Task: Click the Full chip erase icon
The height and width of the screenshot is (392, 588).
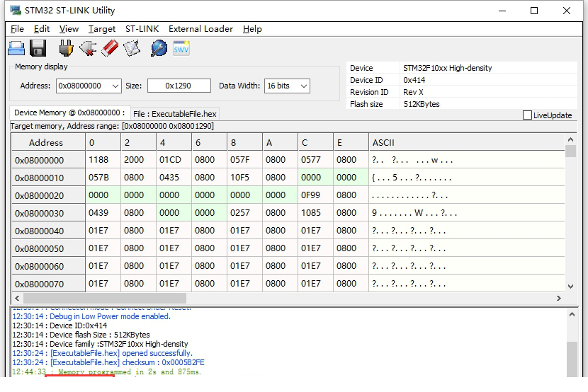Action: [x=110, y=48]
